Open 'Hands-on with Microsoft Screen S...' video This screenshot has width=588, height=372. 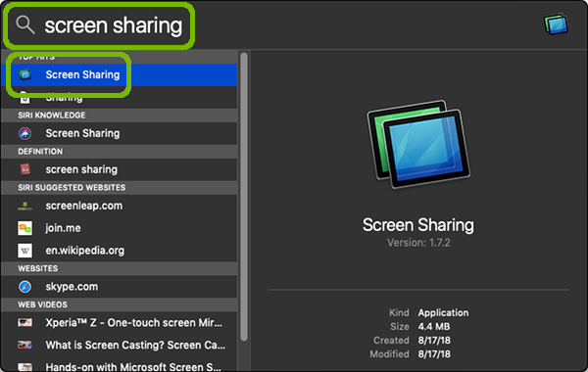[x=120, y=364]
